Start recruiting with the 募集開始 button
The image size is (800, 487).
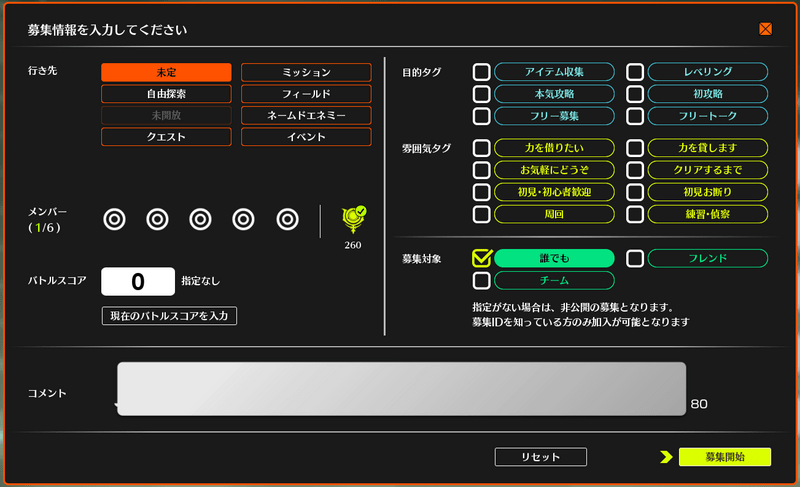(x=724, y=457)
